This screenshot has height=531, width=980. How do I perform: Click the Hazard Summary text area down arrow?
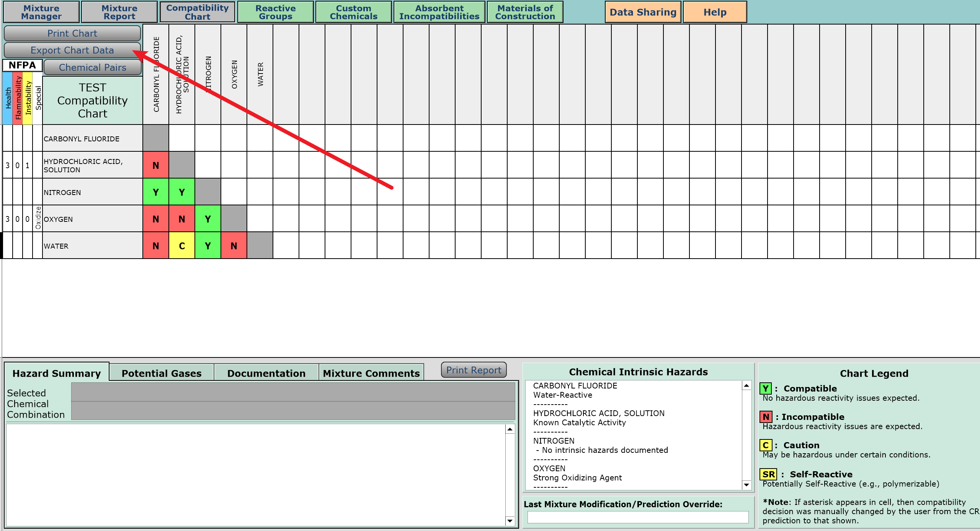coord(510,520)
